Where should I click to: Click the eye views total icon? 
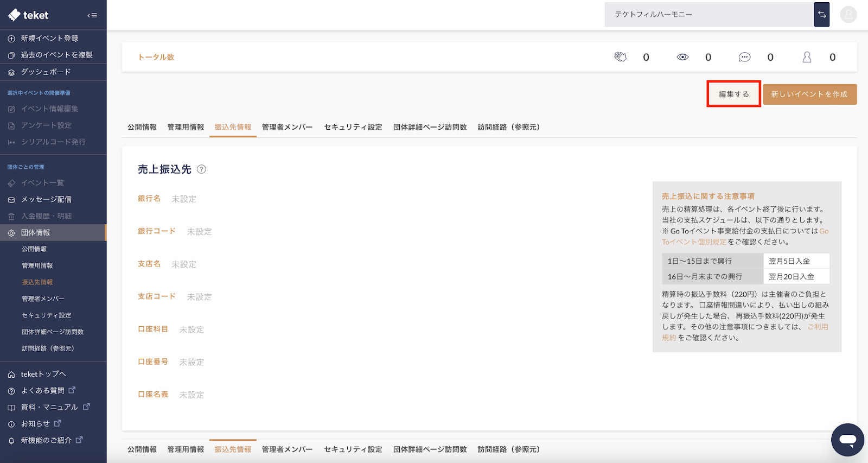(x=682, y=57)
